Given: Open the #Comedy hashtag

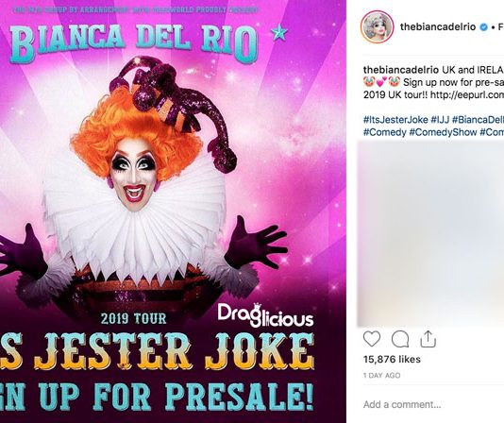Looking at the screenshot, I should pos(385,132).
